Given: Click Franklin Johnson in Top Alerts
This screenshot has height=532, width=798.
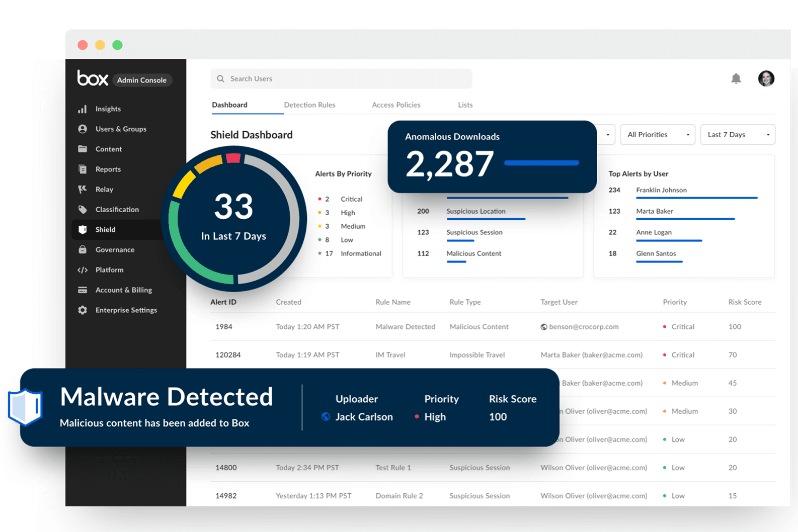Looking at the screenshot, I should coord(661,190).
